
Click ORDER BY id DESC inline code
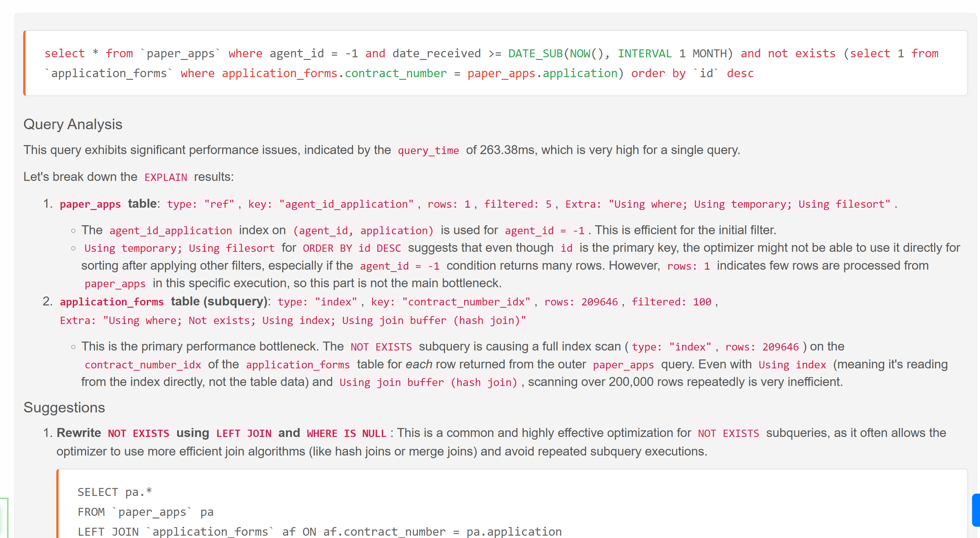[352, 248]
